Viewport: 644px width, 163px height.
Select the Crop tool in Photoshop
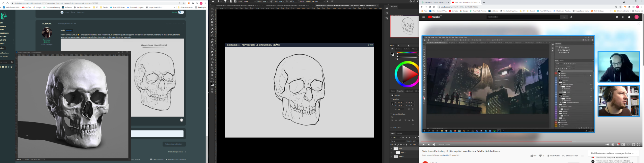(x=212, y=22)
